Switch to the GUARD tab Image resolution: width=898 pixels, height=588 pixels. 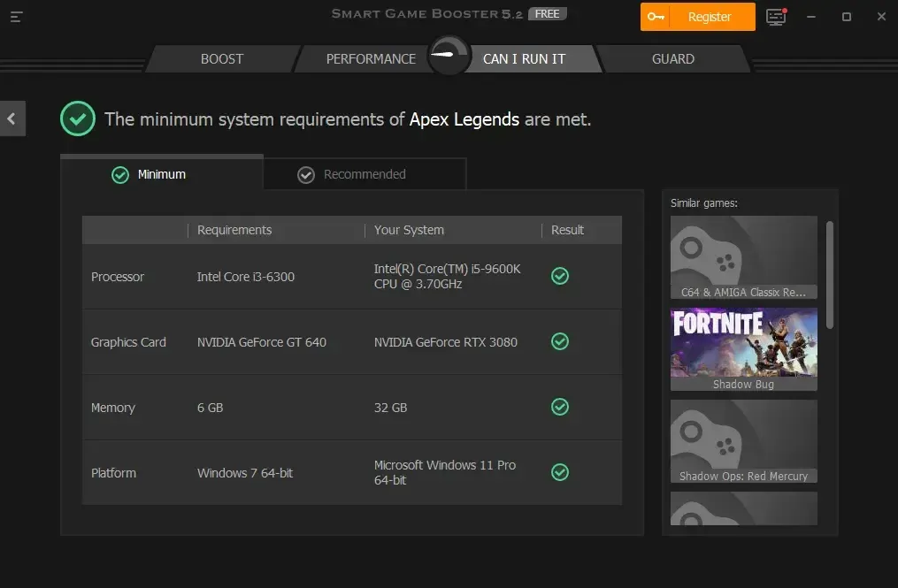click(673, 58)
